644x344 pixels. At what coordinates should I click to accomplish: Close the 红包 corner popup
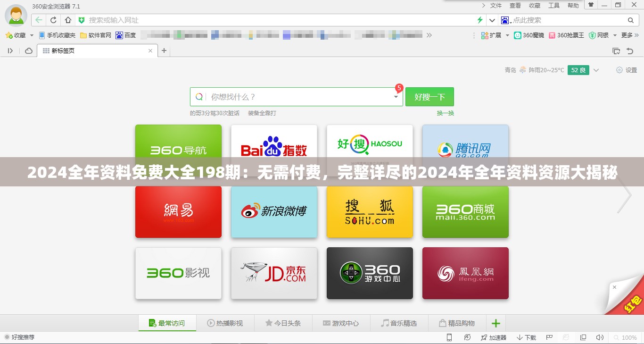click(x=614, y=287)
